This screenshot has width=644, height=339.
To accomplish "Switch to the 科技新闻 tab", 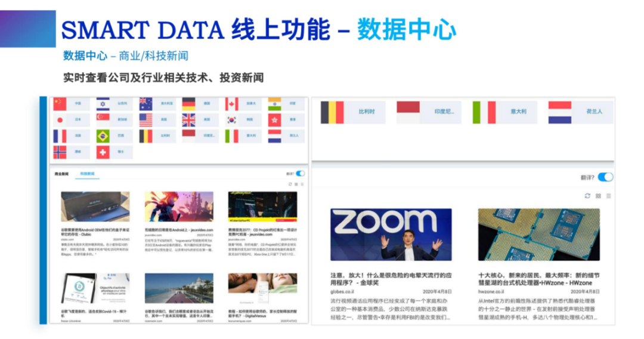I will tap(87, 174).
